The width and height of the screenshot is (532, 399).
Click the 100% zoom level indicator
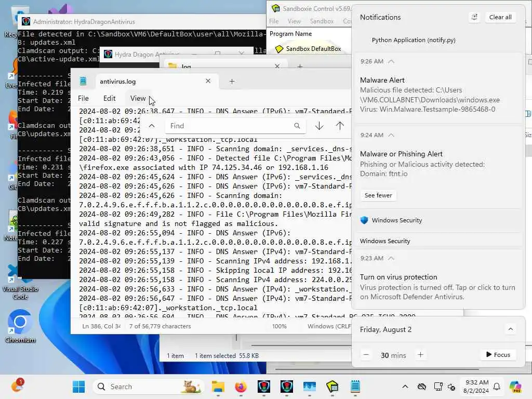click(279, 326)
